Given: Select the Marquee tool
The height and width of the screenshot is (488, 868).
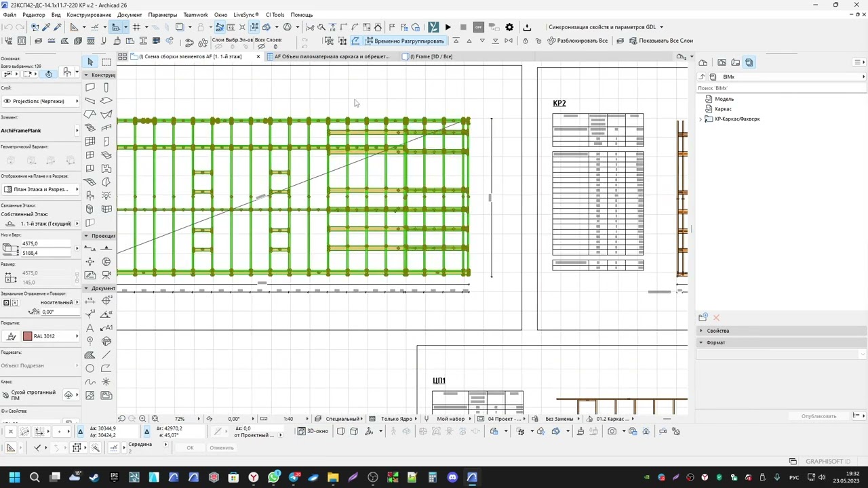Looking at the screenshot, I should 106,62.
